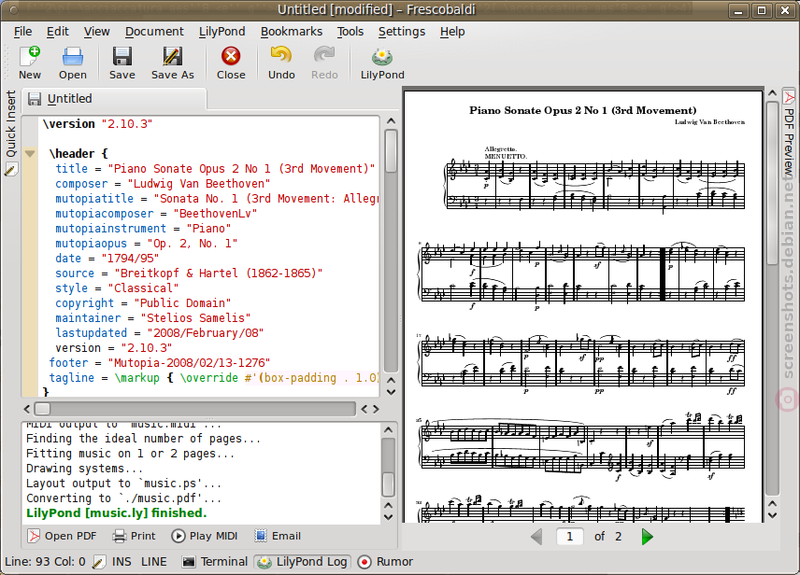800x575 pixels.
Task: Click the pencil icon in status bar
Action: [x=98, y=562]
